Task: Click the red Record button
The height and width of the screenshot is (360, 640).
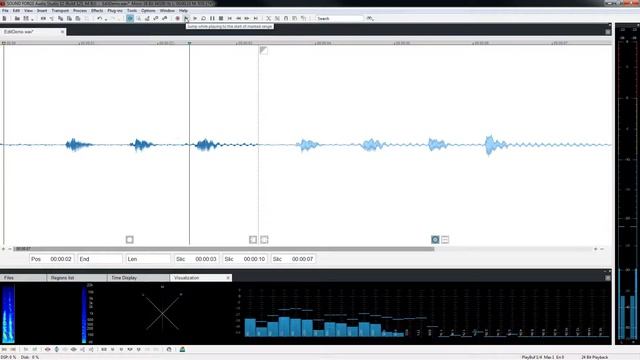Action: [x=178, y=18]
